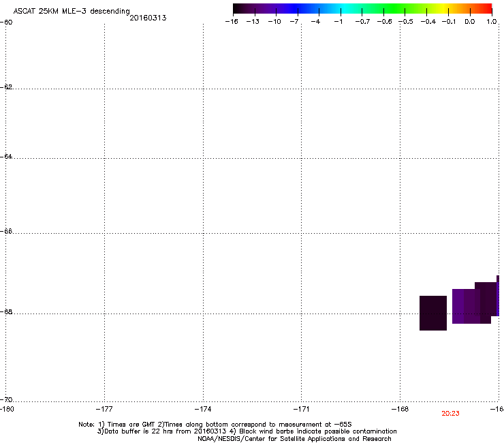Click the -13 color bar label
This screenshot has height=443, width=504.
253,22
